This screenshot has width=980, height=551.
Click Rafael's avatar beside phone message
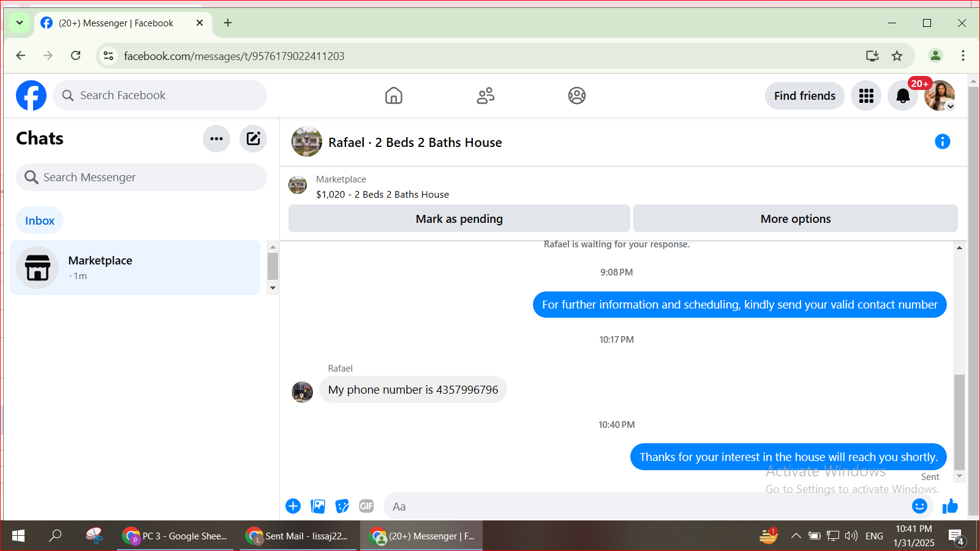pos(303,392)
